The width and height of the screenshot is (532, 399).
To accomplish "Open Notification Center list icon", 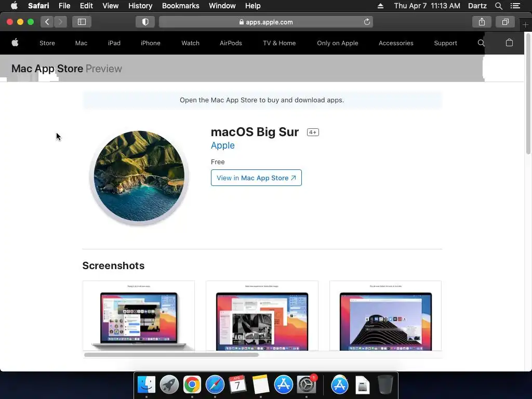I will click(x=515, y=6).
